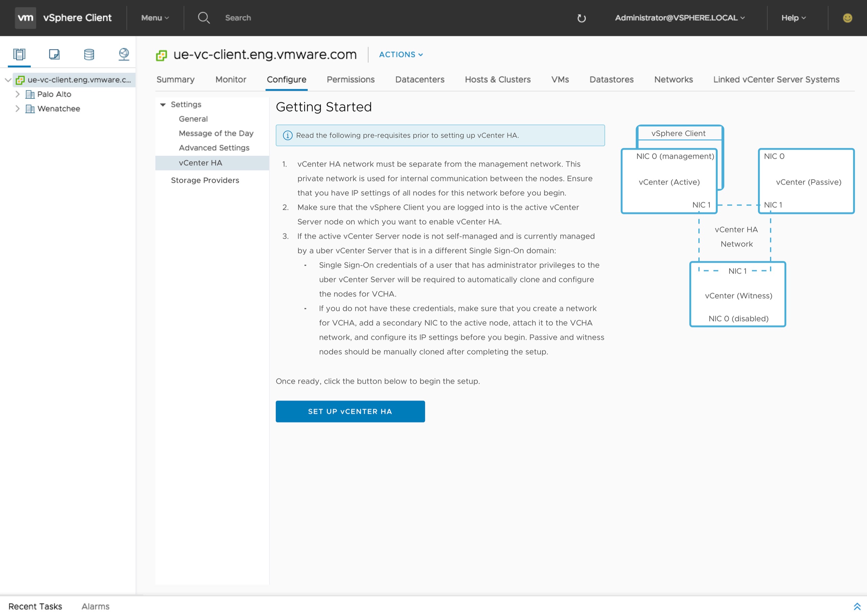The height and width of the screenshot is (616, 867).
Task: Open the ACTIONS dropdown
Action: click(x=401, y=54)
